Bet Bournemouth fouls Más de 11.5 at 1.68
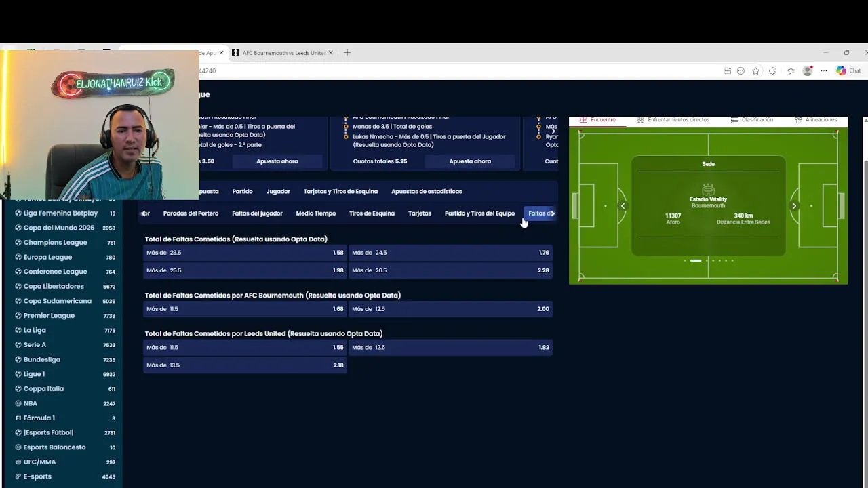The width and height of the screenshot is (868, 488). 245,309
